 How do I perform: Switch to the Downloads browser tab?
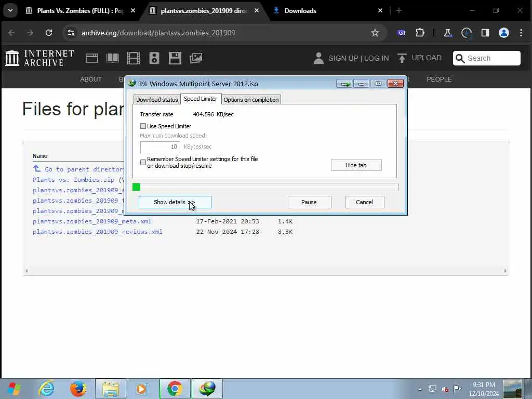pos(300,11)
